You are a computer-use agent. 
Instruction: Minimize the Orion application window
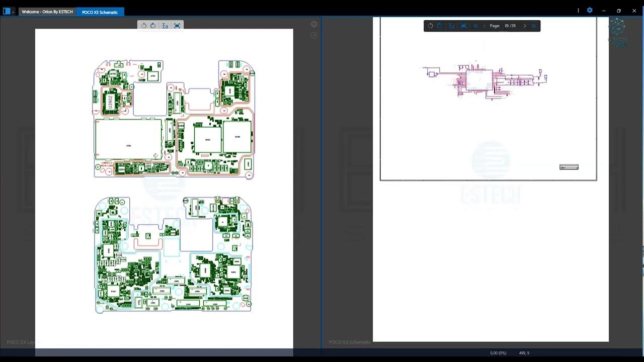(x=604, y=11)
